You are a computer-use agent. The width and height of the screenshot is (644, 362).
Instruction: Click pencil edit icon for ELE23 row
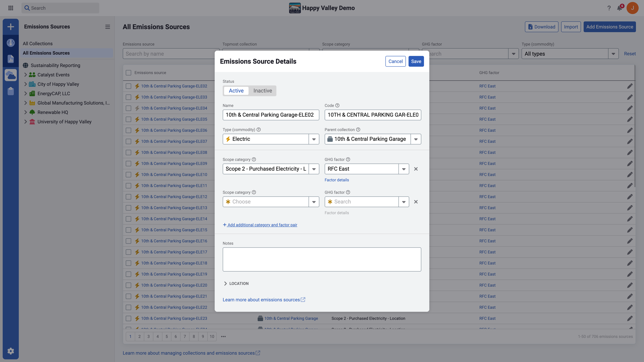[x=630, y=318]
